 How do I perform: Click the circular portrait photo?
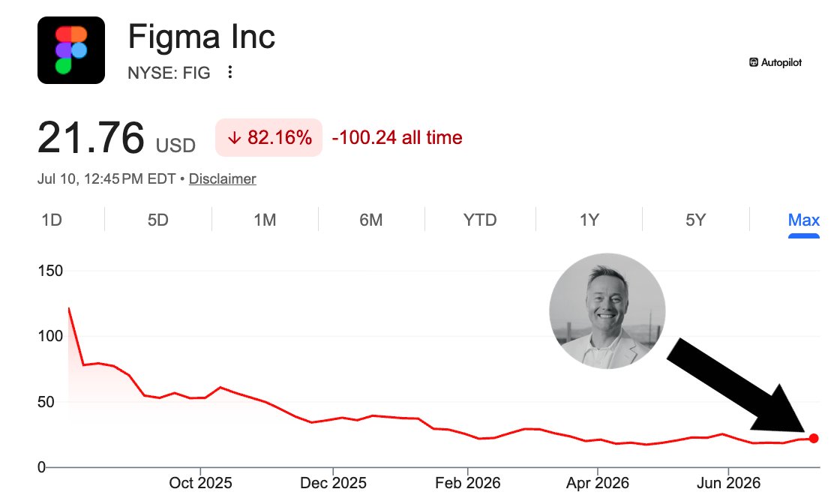[x=607, y=310]
